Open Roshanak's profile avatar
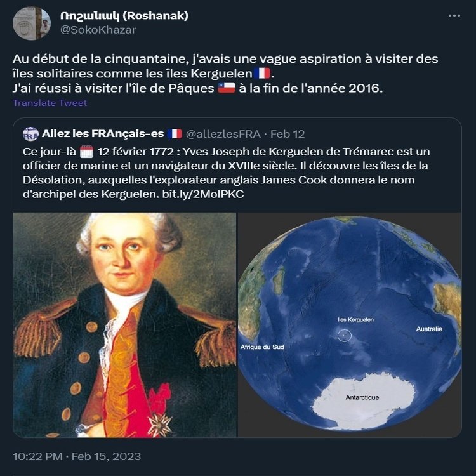Image resolution: width=476 pixels, height=476 pixels. click(x=32, y=23)
